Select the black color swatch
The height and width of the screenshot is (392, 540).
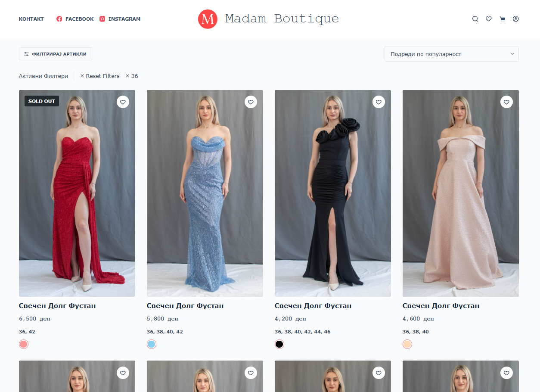(279, 344)
